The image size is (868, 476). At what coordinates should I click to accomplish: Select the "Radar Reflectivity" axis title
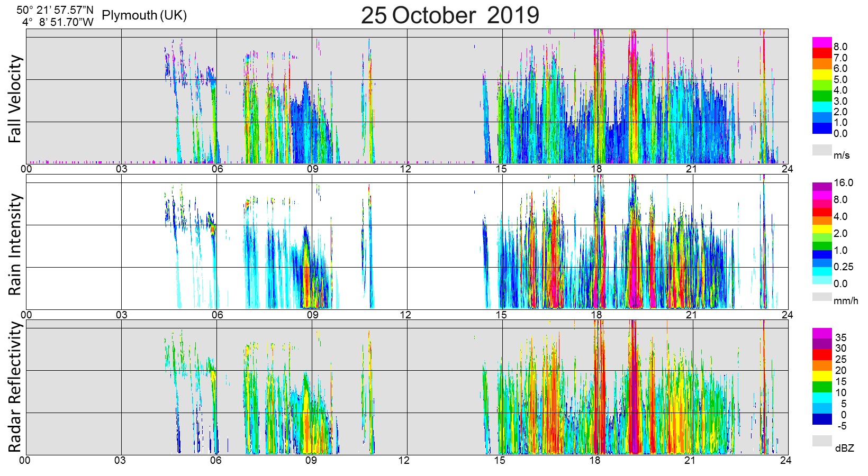pyautogui.click(x=15, y=387)
